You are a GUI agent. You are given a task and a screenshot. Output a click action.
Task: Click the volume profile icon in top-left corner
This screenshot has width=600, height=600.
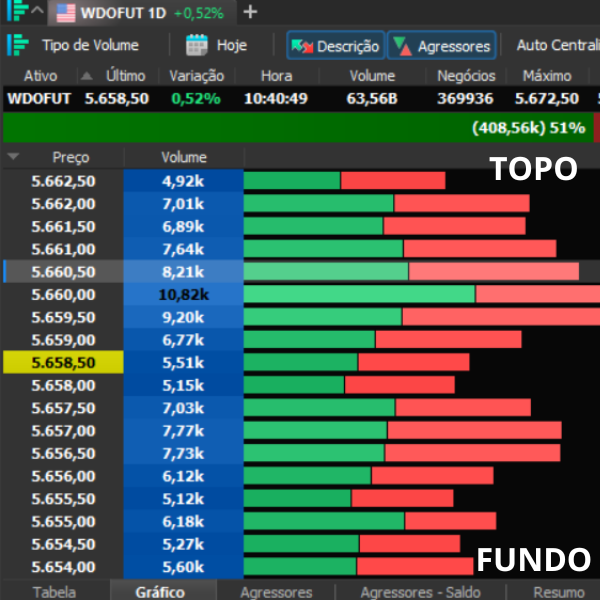13,12
